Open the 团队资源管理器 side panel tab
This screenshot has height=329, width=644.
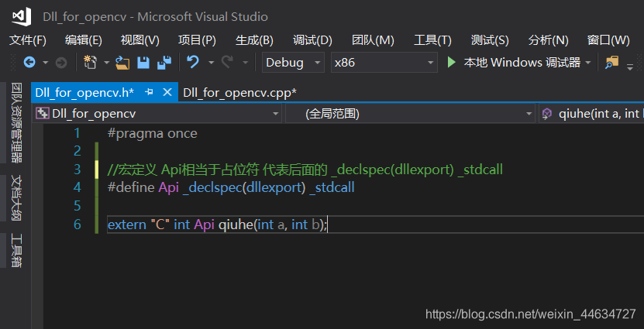[16, 122]
